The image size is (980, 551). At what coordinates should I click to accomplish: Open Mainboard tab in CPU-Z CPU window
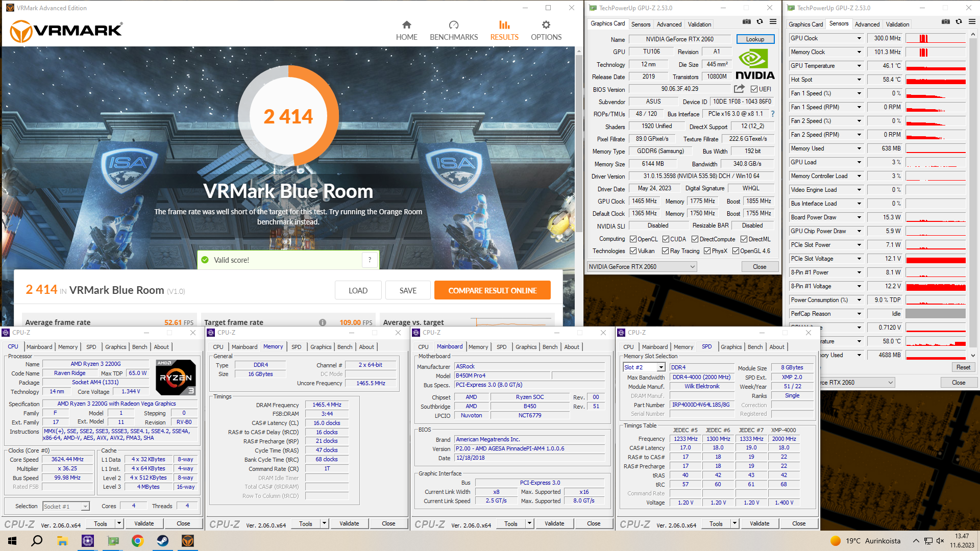[39, 347]
